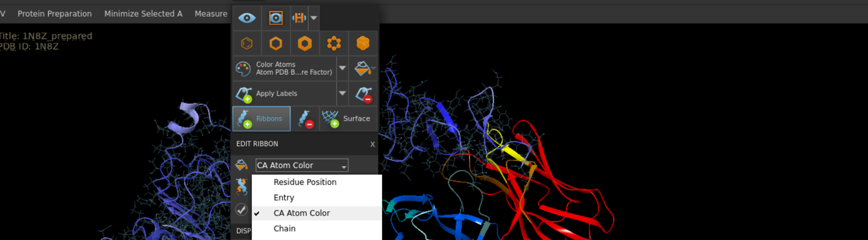This screenshot has width=868, height=240.
Task: Expand the Color Atoms scheme dropdown arrow
Action: (x=342, y=69)
